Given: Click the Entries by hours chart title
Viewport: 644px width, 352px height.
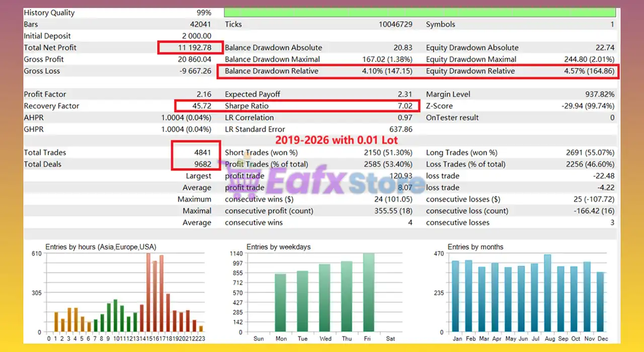Looking at the screenshot, I should (101, 247).
